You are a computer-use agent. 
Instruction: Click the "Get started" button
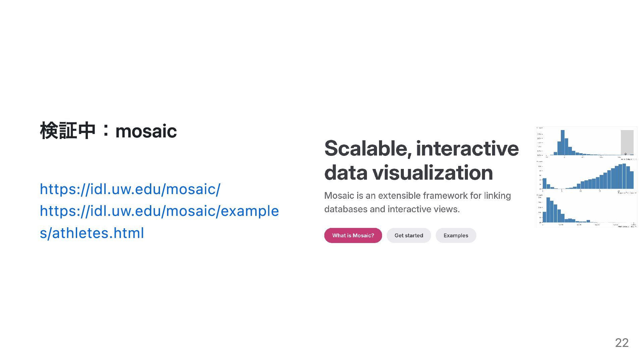[x=409, y=235]
